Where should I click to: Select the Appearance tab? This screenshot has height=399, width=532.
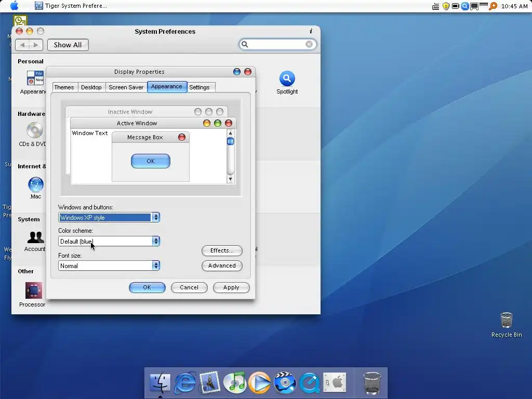coord(167,87)
